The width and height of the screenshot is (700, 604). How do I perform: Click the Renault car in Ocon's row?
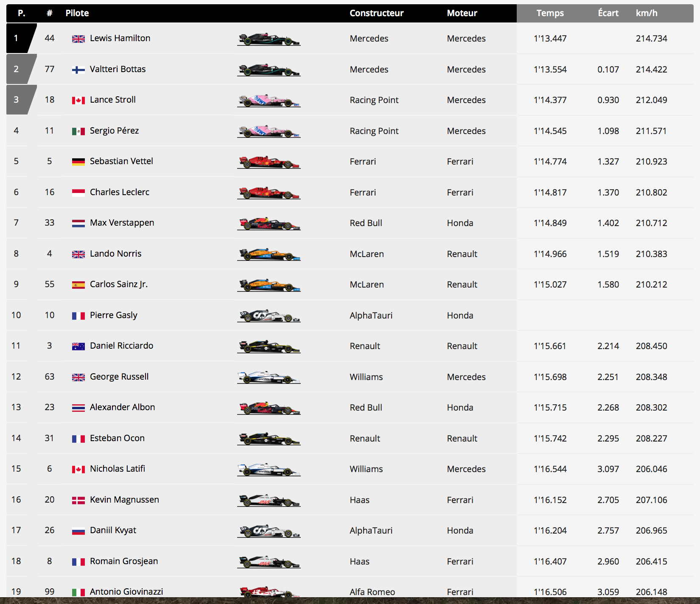pos(269,439)
